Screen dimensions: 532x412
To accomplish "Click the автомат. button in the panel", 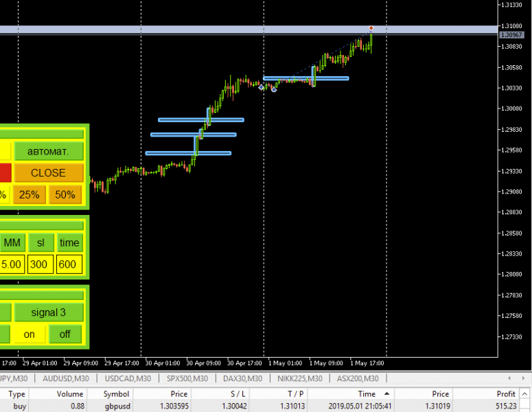I will pos(49,151).
